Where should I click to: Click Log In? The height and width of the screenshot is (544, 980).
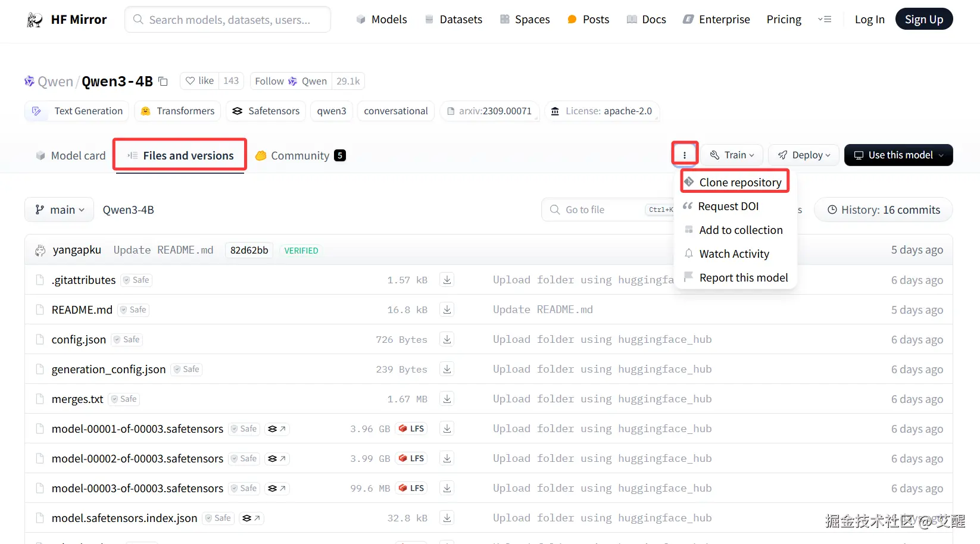click(x=870, y=20)
